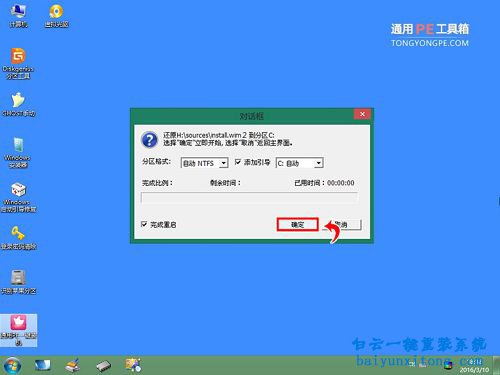500x375 pixels.
Task: Click the 取消 button
Action: (341, 224)
